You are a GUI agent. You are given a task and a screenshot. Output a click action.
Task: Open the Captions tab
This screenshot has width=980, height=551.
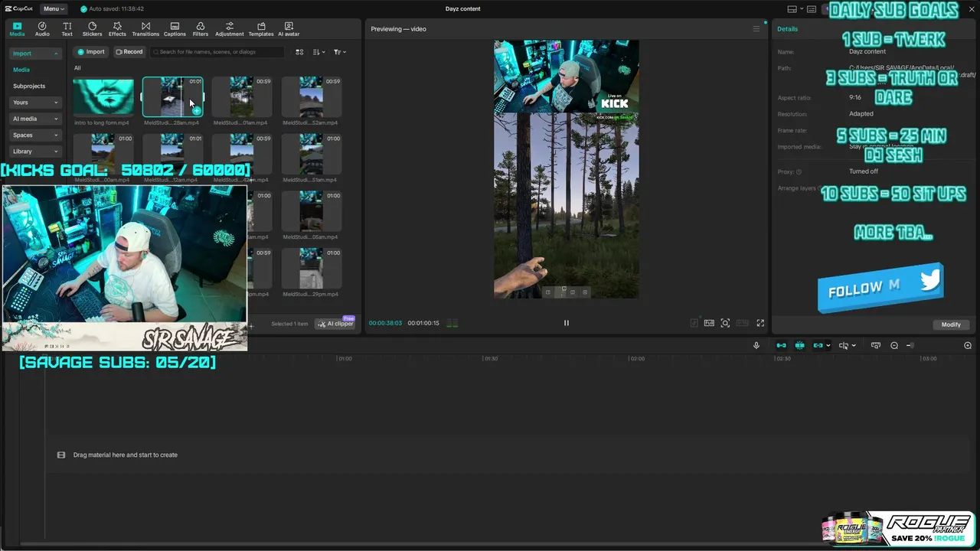pyautogui.click(x=175, y=29)
